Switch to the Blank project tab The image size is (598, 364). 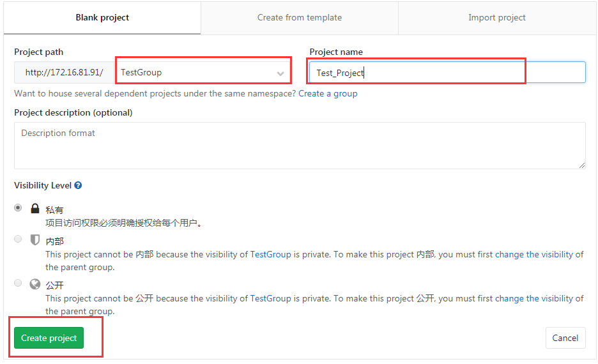coord(102,17)
